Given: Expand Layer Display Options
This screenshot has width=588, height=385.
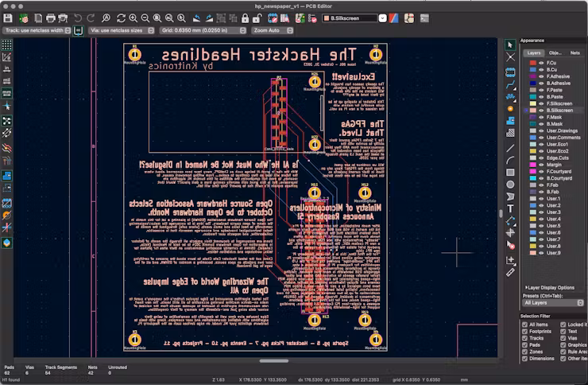Looking at the screenshot, I should tap(550, 287).
